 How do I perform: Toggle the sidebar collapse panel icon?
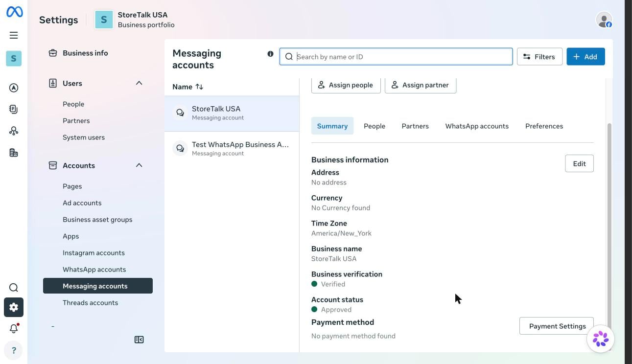[x=139, y=340]
